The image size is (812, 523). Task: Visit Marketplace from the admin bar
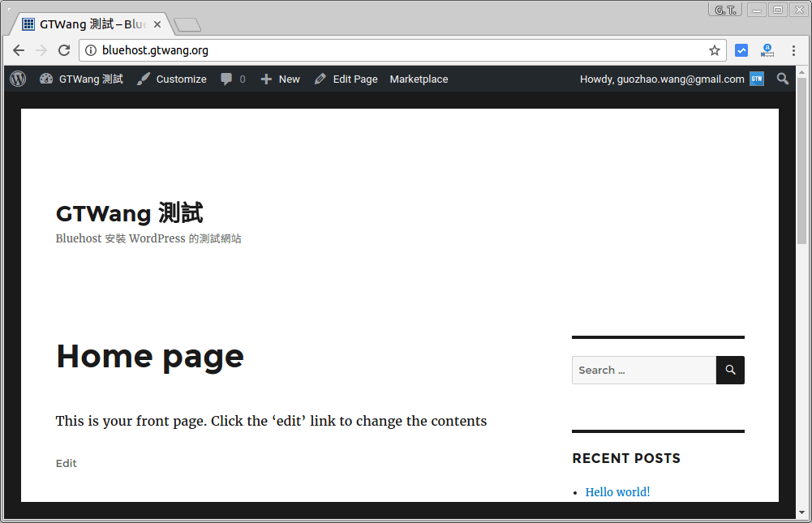pos(419,79)
